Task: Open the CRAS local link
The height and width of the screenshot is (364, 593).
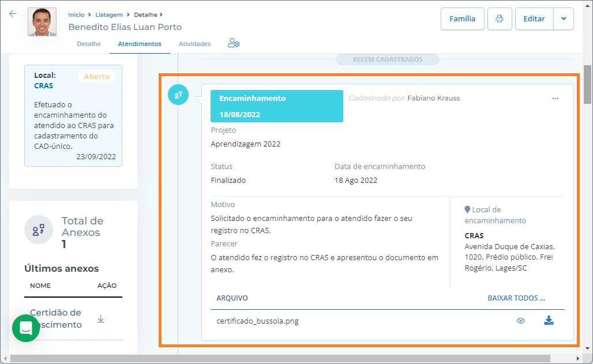Action: coord(43,86)
